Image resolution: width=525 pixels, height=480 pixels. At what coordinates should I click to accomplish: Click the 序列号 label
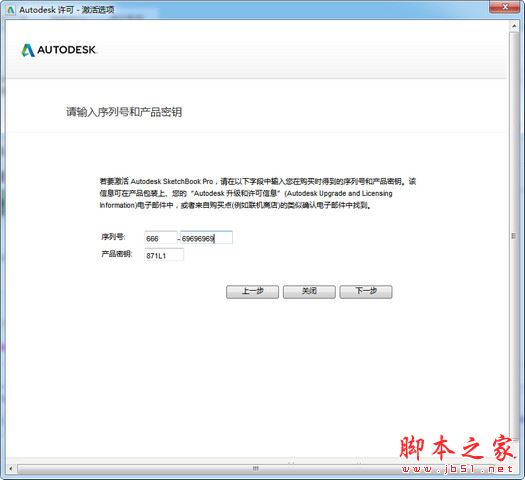coord(113,237)
